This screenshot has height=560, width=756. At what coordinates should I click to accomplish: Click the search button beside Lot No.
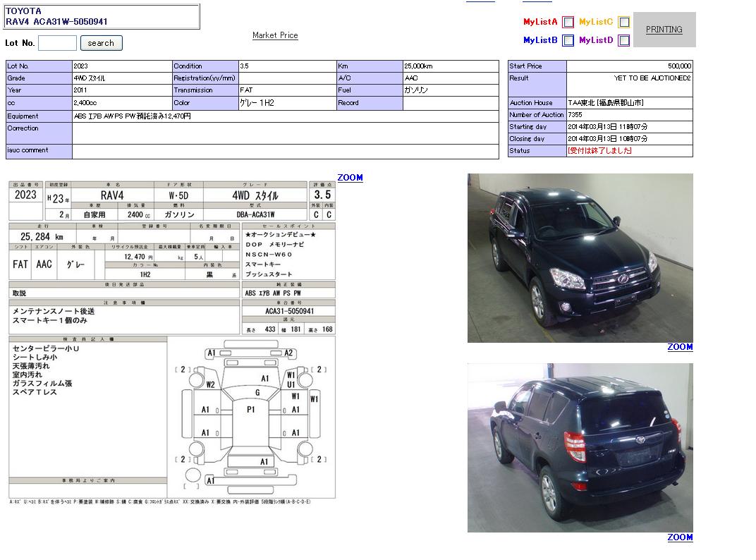click(x=101, y=43)
